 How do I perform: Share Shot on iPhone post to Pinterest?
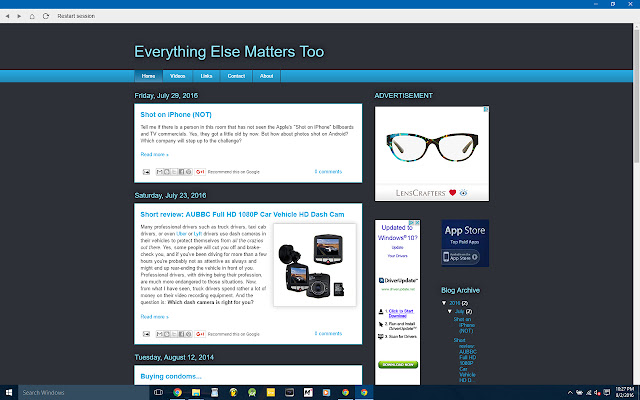point(189,172)
